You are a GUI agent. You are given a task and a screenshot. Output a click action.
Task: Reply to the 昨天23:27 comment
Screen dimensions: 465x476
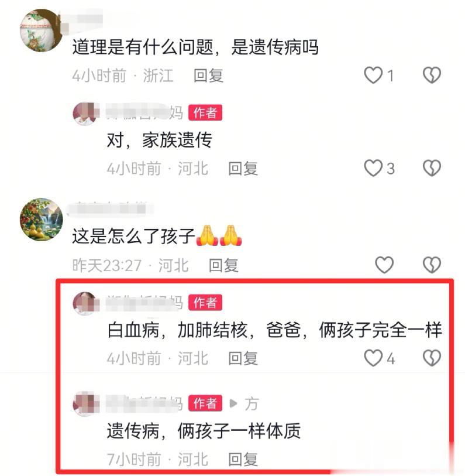pyautogui.click(x=223, y=266)
